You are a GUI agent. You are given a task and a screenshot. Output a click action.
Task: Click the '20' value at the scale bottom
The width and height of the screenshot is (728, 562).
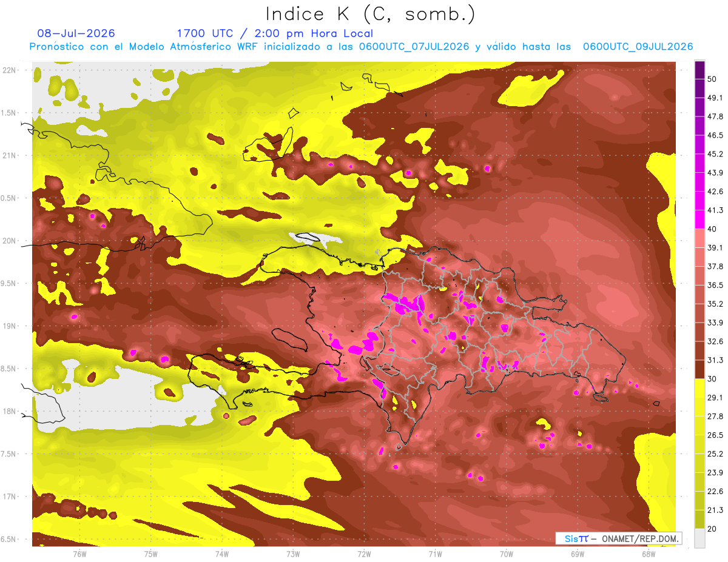click(x=712, y=529)
